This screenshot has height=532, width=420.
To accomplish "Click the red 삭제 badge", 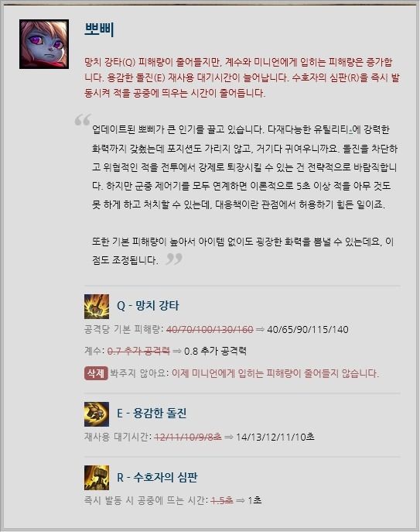I will pyautogui.click(x=96, y=373).
